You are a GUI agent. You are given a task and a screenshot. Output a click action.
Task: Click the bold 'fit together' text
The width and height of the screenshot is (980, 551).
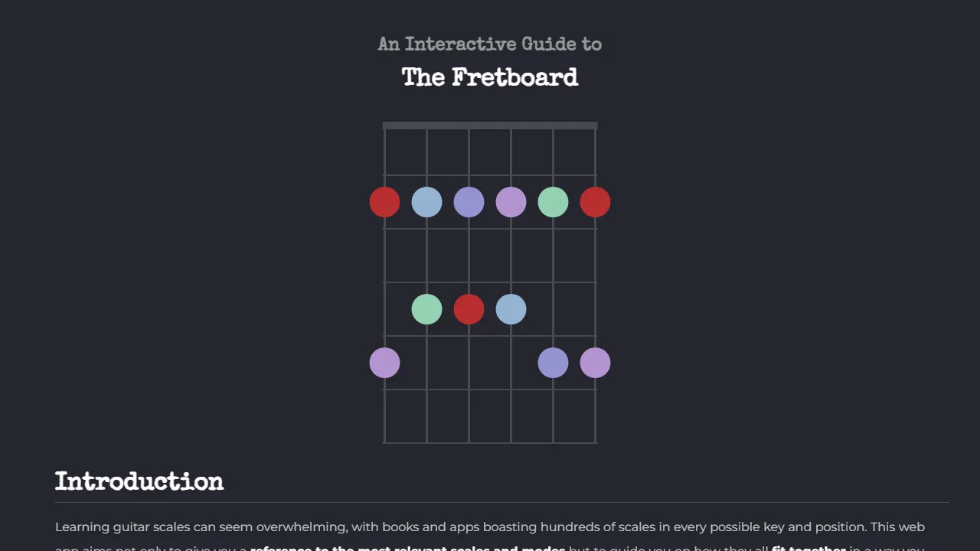[x=808, y=549]
